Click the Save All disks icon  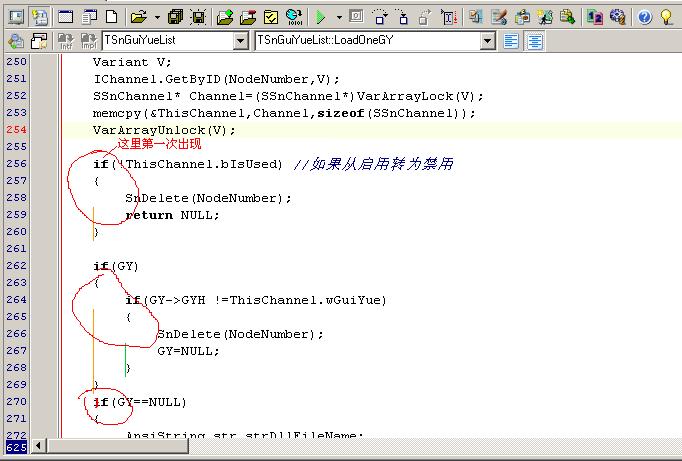(x=176, y=16)
